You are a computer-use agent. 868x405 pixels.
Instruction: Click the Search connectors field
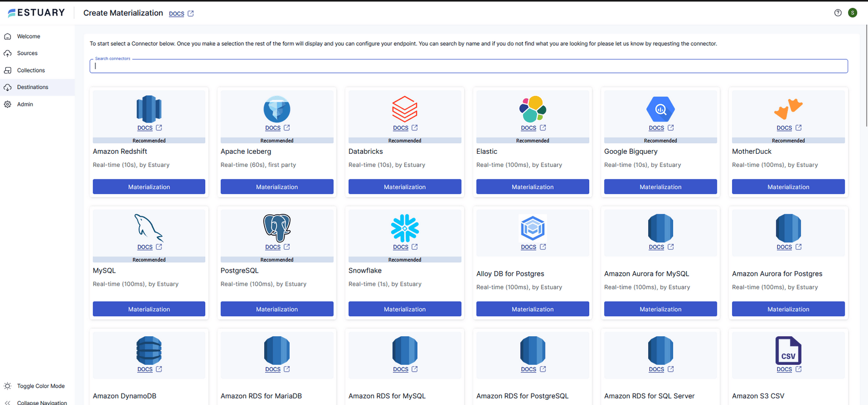point(468,66)
